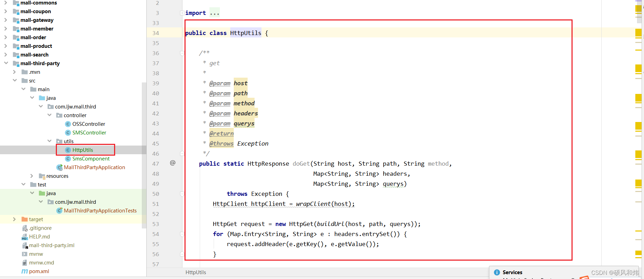Expand the collapsed import block
644x279 pixels.
click(x=182, y=13)
